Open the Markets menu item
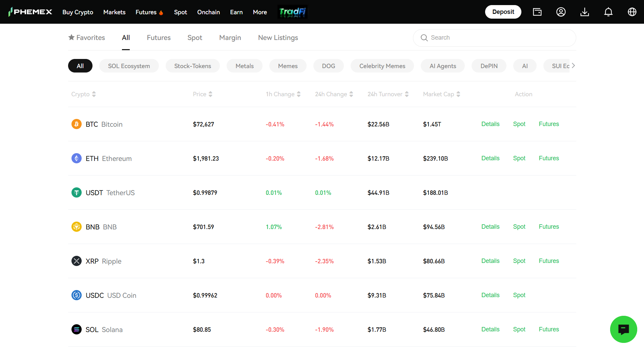 (114, 12)
